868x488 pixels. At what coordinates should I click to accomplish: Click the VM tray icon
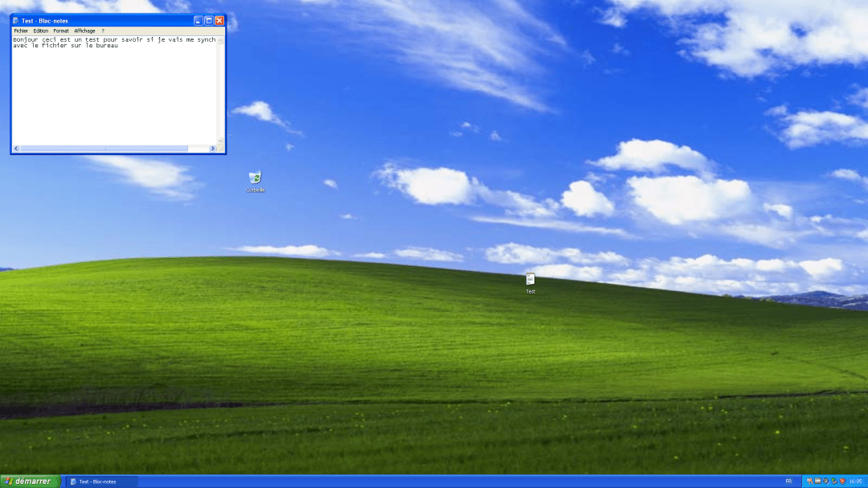click(x=817, y=481)
